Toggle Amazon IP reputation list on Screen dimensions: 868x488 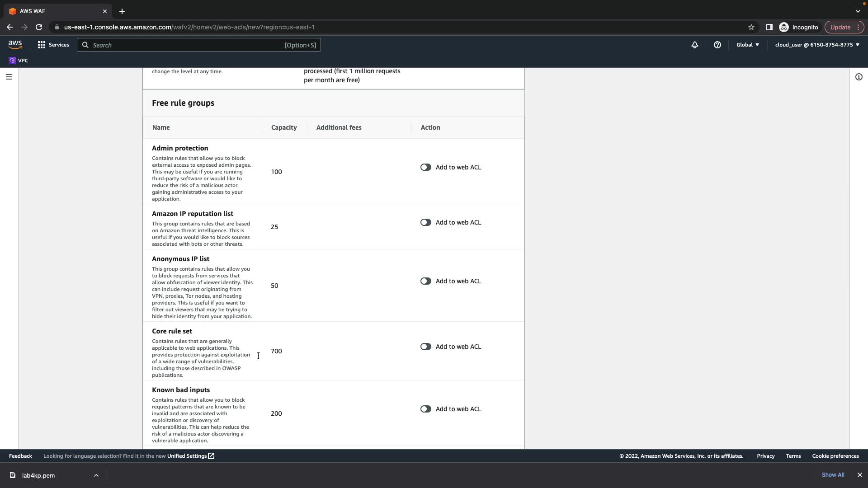pos(425,222)
